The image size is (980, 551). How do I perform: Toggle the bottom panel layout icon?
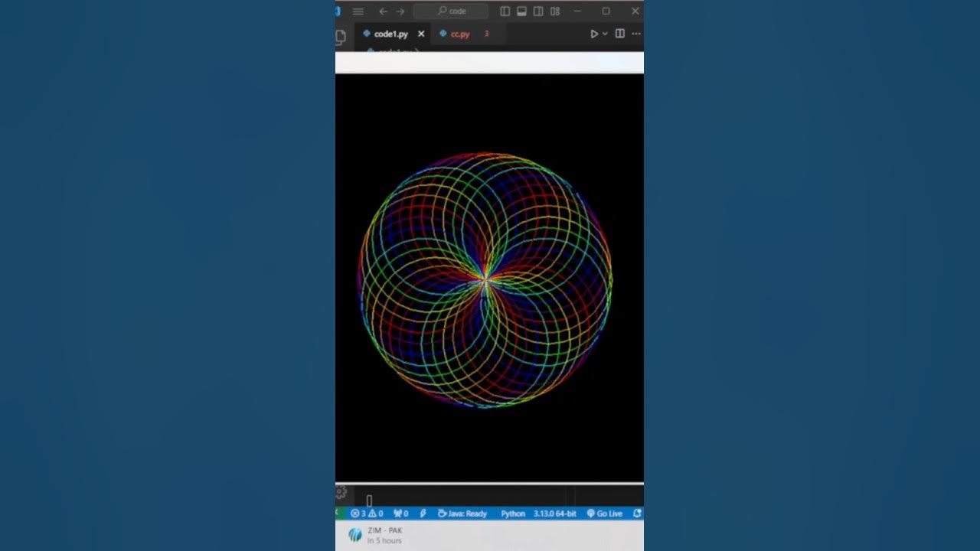point(521,11)
